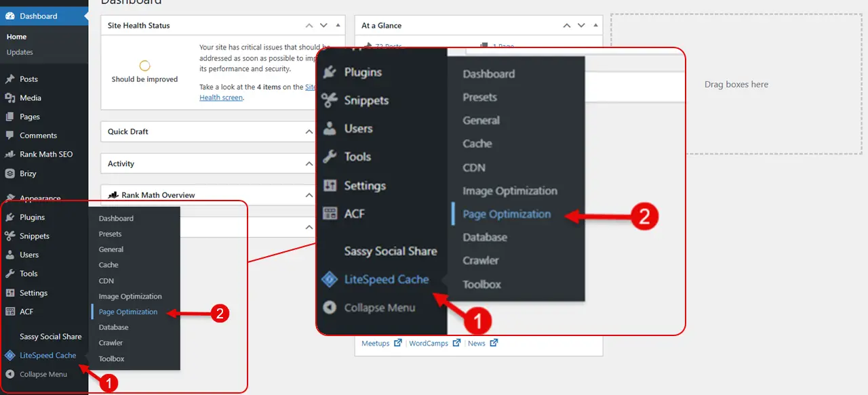This screenshot has height=395, width=868.
Task: Click the small Users person icon in left sidebar
Action: (10, 255)
